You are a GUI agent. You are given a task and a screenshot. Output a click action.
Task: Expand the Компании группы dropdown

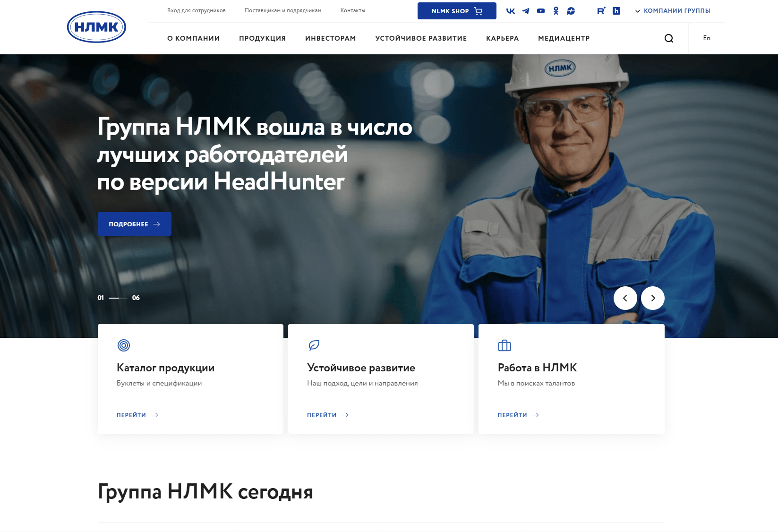(673, 11)
